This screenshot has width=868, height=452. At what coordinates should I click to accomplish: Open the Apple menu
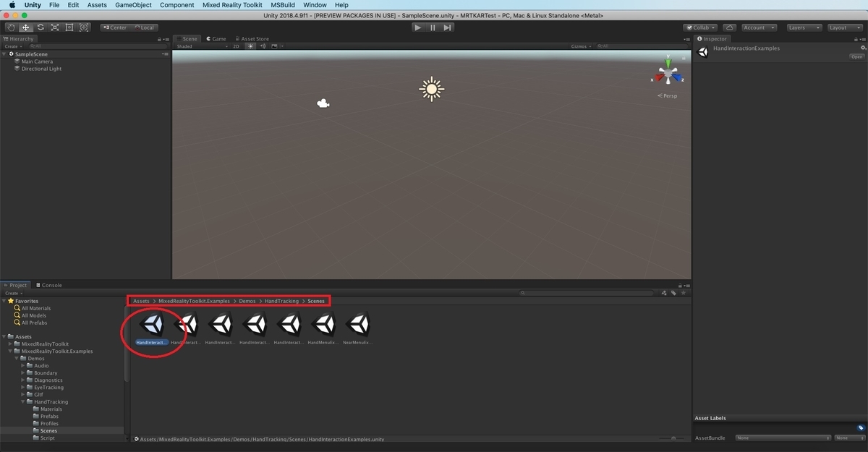(x=12, y=5)
